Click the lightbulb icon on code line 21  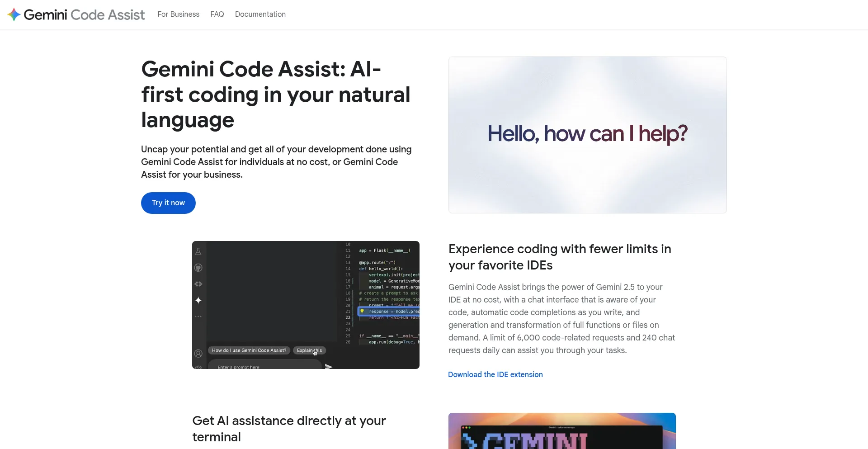pyautogui.click(x=362, y=311)
